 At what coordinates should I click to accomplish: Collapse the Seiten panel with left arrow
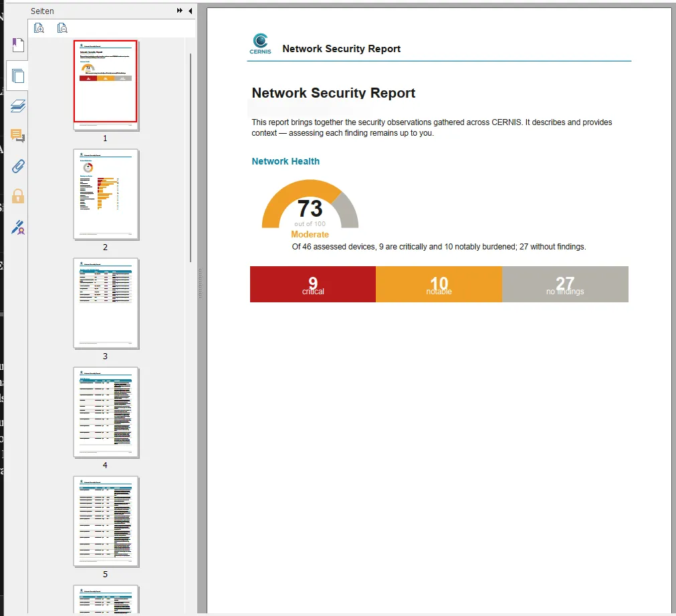(190, 11)
